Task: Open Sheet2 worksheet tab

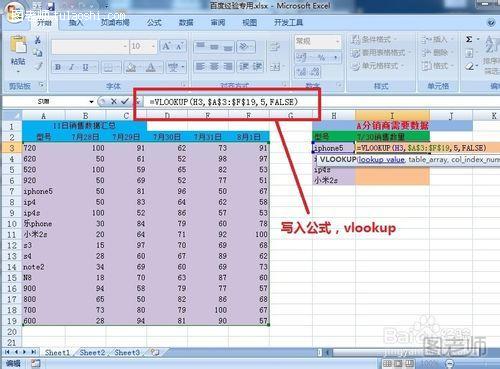Action: pyautogui.click(x=92, y=352)
